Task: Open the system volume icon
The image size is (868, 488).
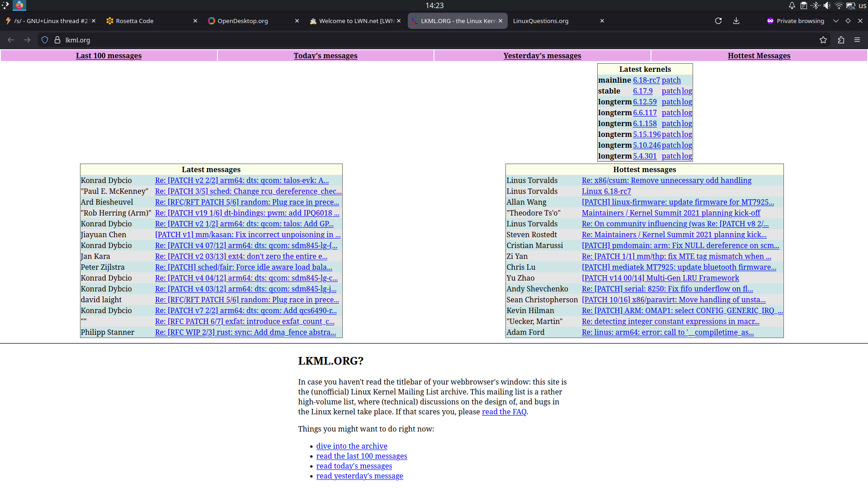Action: coord(827,5)
